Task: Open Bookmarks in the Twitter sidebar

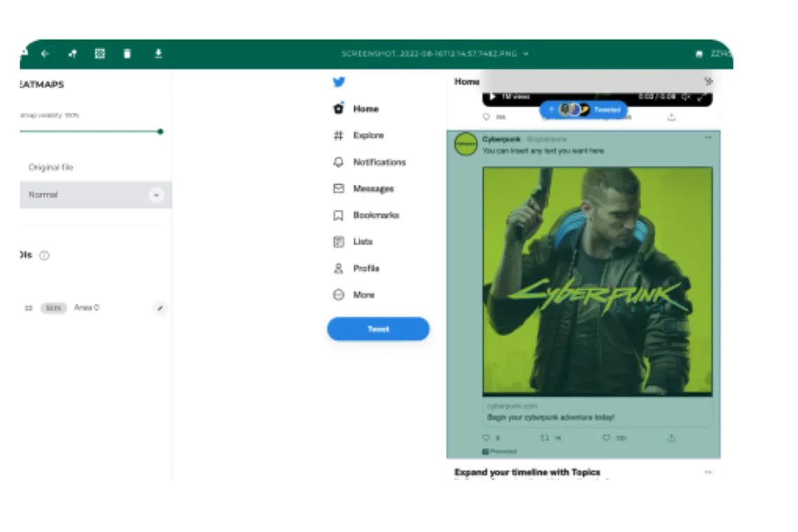Action: 366,216
